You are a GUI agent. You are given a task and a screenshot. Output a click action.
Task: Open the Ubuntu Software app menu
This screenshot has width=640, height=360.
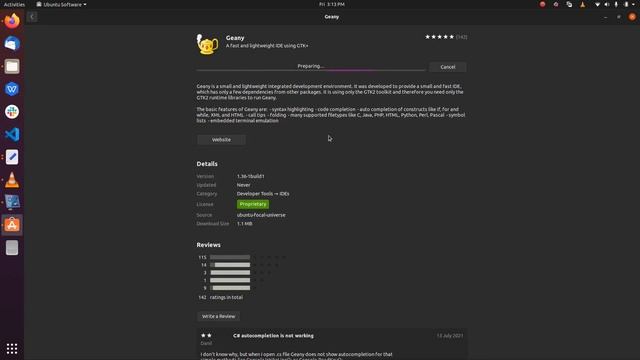61,4
